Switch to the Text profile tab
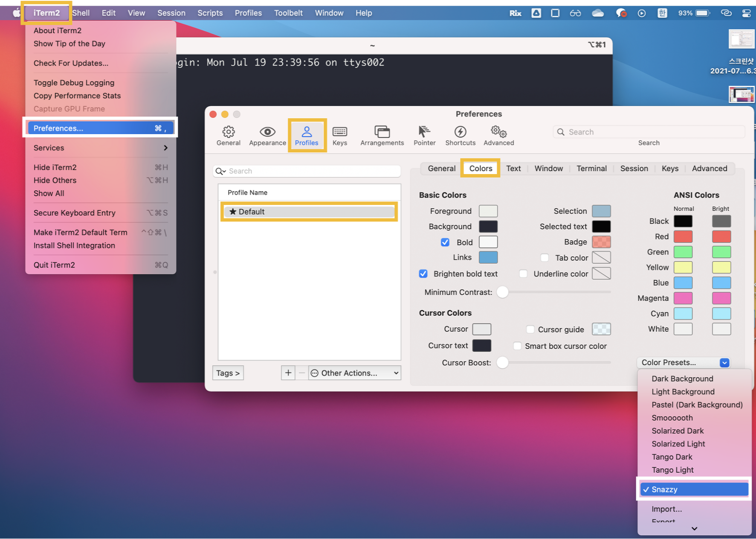 [x=513, y=169]
